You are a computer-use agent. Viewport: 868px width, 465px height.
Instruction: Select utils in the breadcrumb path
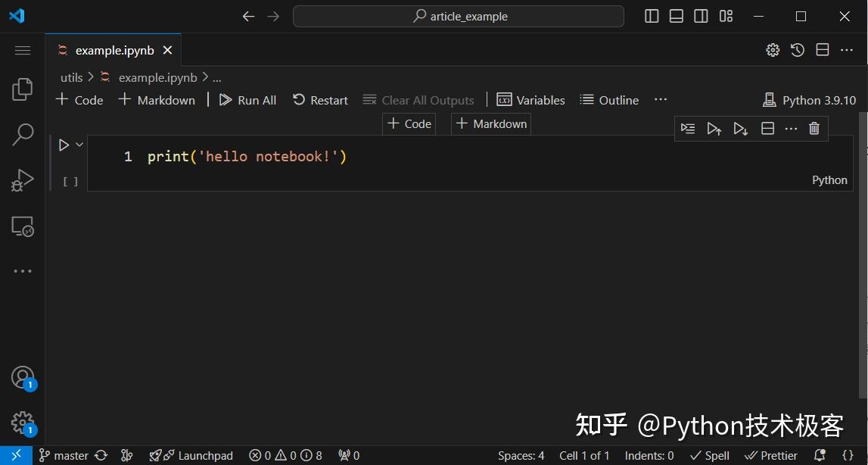(x=70, y=76)
